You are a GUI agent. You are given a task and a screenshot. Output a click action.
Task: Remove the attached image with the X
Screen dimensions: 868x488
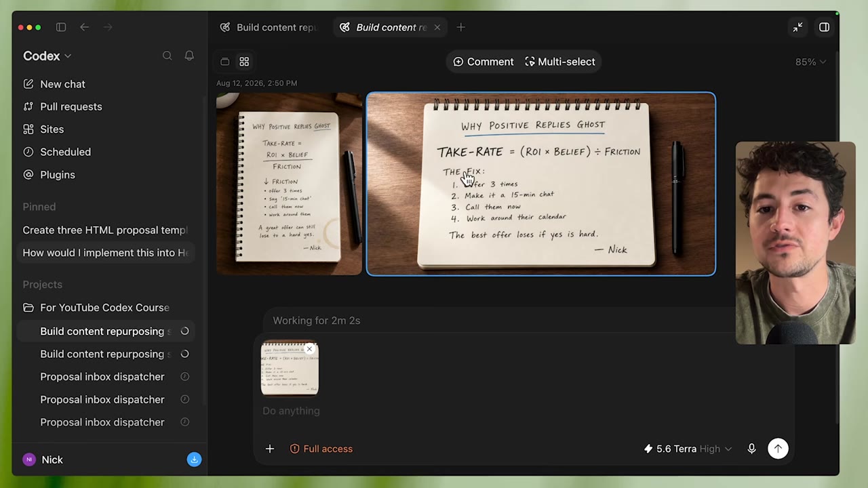309,349
